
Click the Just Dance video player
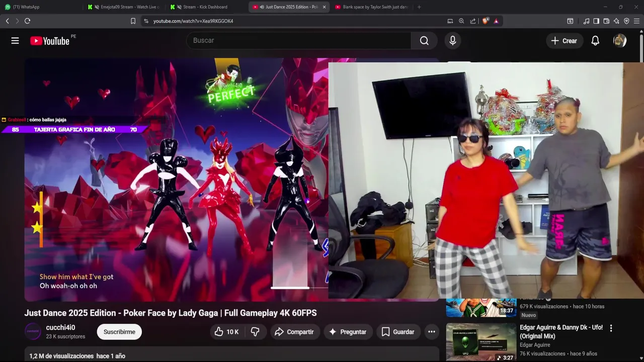[x=176, y=179]
